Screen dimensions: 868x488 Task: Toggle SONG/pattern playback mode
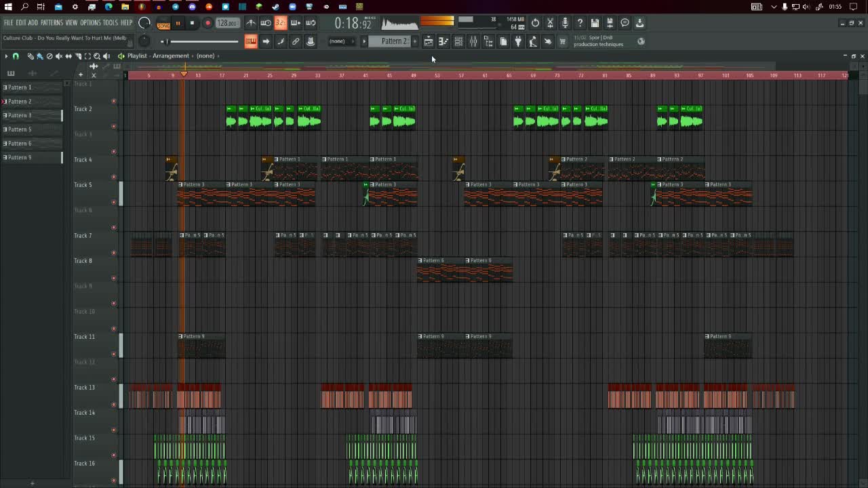click(x=163, y=24)
